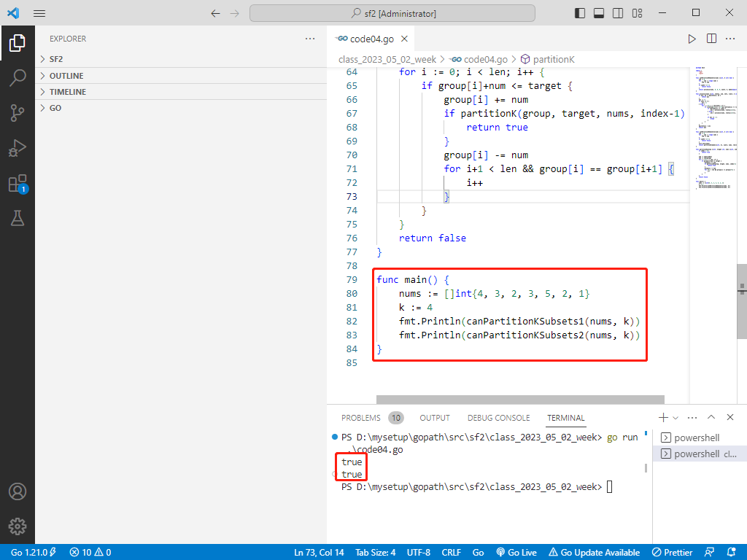Image resolution: width=747 pixels, height=560 pixels.
Task: Click the code minimap overview
Action: tap(716, 128)
